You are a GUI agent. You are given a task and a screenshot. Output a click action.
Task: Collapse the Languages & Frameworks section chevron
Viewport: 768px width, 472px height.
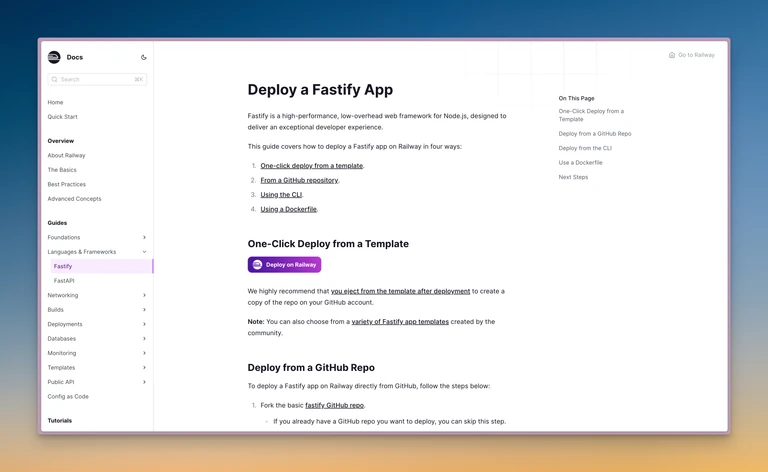[144, 252]
